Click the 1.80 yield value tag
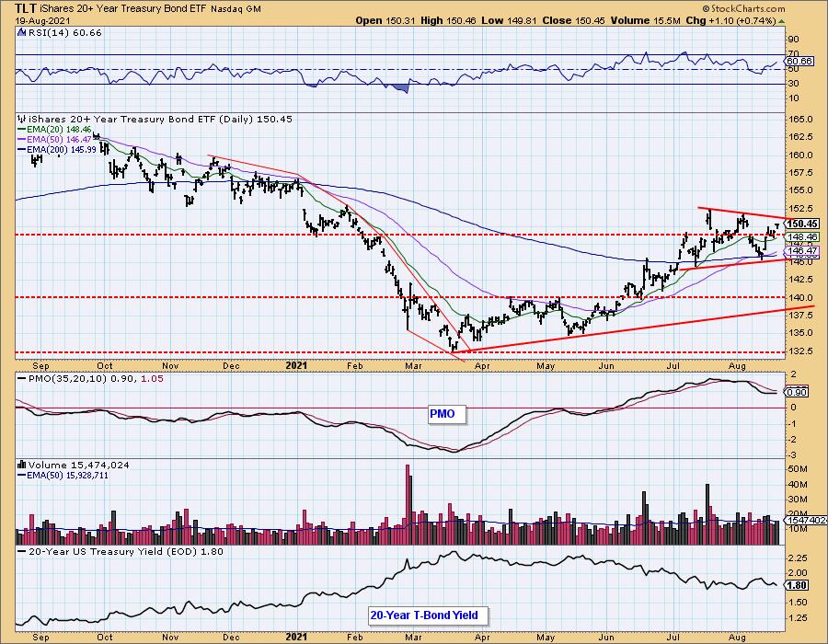 click(797, 585)
